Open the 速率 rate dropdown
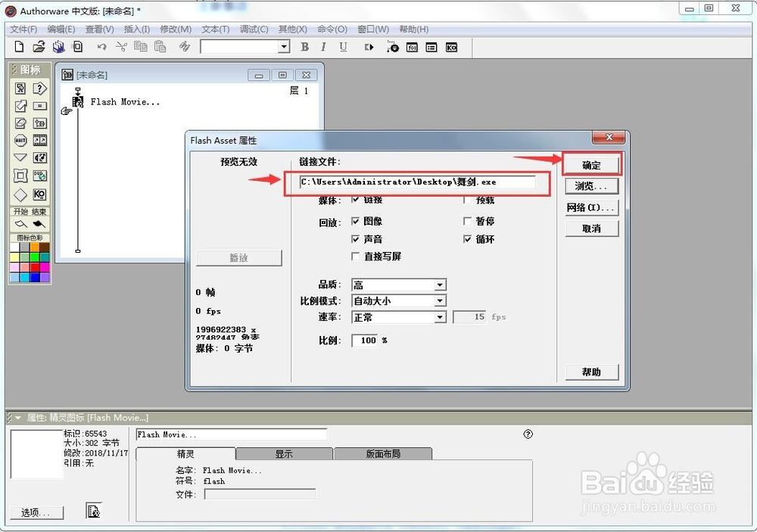Image resolution: width=757 pixels, height=532 pixels. (440, 317)
